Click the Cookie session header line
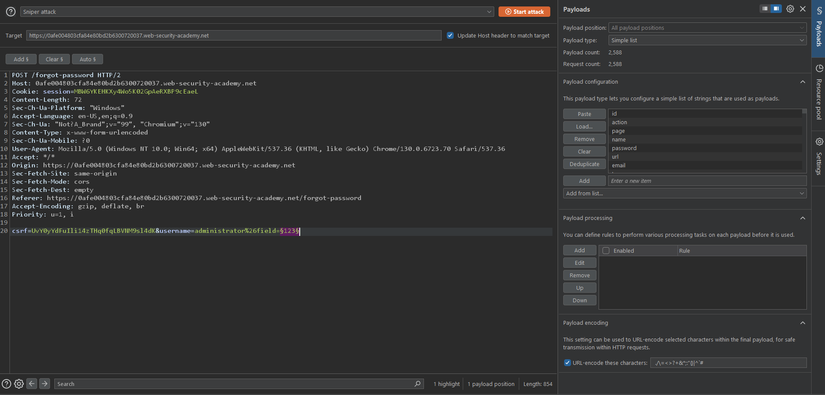 [105, 91]
